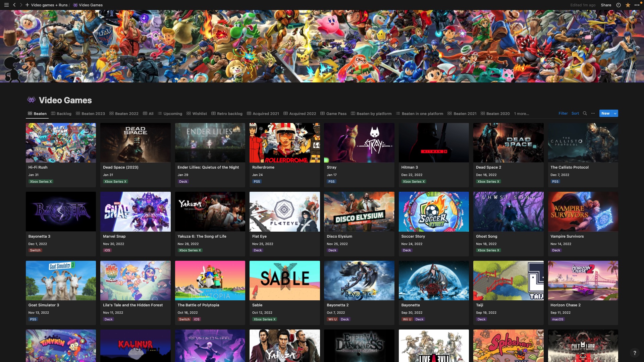Switch to the Acquired 2022 tab
The height and width of the screenshot is (362, 644).
300,114
